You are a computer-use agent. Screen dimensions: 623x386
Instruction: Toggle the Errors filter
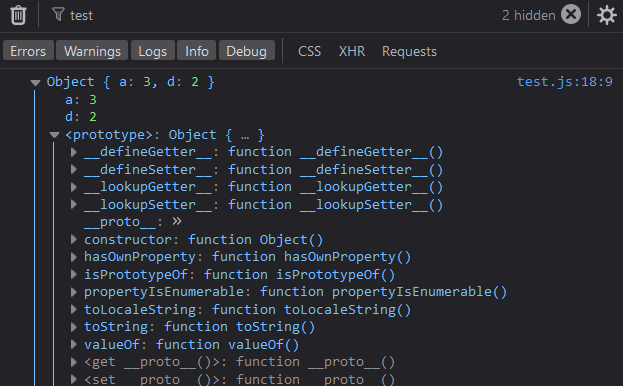(x=28, y=51)
